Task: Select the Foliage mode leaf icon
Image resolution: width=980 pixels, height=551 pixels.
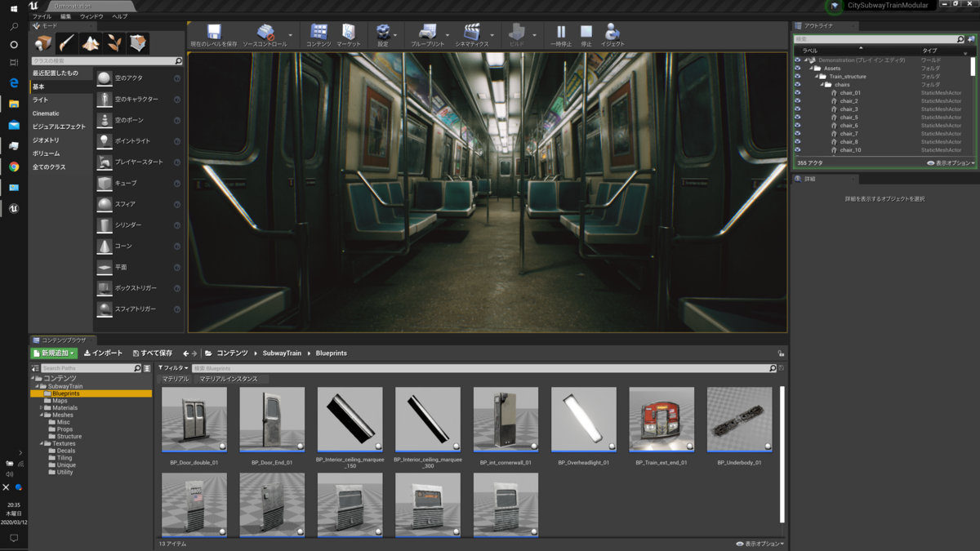Action: [114, 42]
